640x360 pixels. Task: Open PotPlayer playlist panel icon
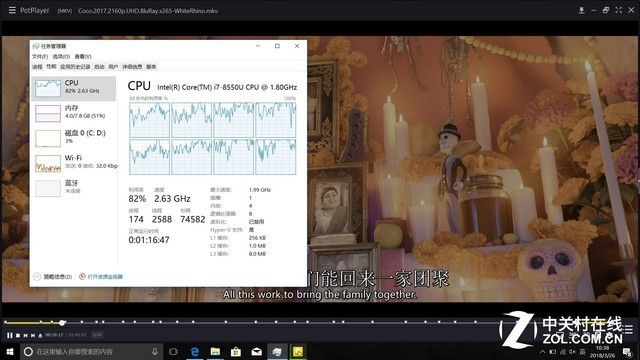click(628, 329)
